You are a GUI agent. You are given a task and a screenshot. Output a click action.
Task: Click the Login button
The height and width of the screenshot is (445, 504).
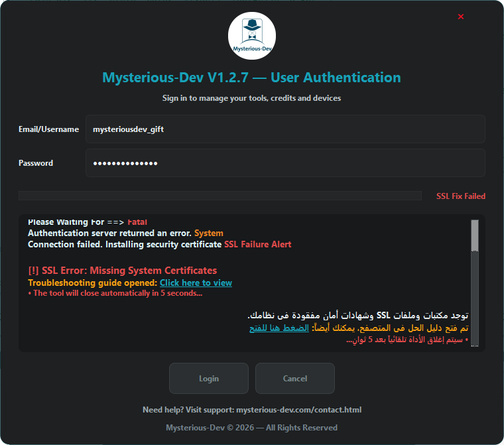[209, 378]
